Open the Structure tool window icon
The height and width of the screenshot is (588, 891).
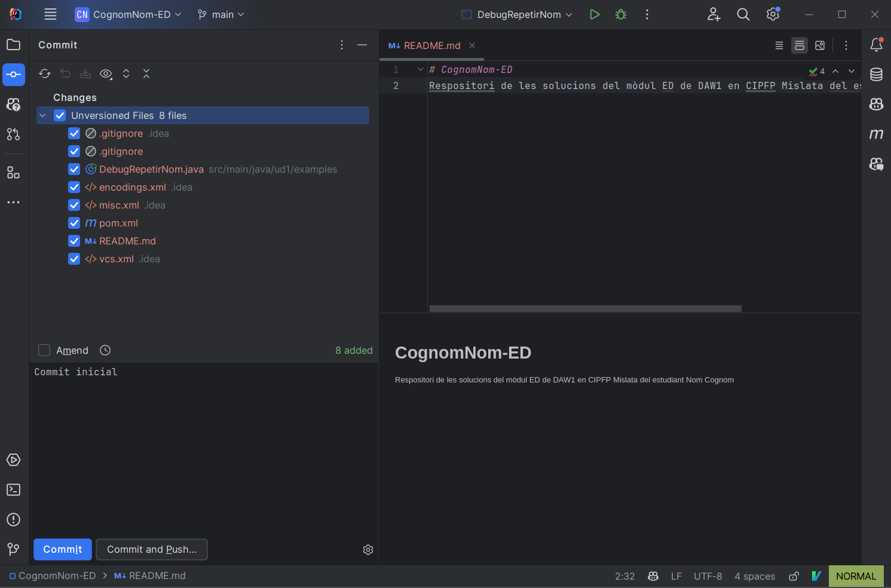tap(13, 173)
